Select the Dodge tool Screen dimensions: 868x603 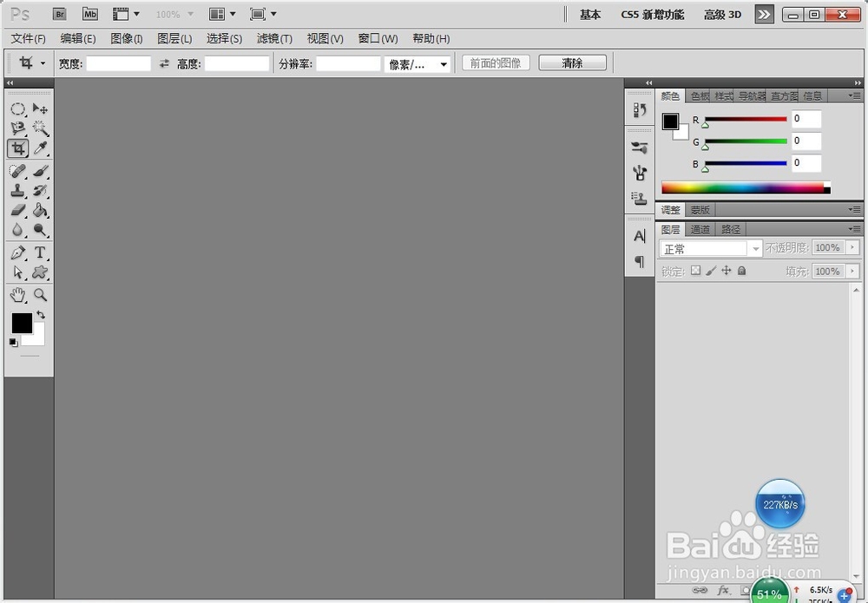(x=40, y=230)
